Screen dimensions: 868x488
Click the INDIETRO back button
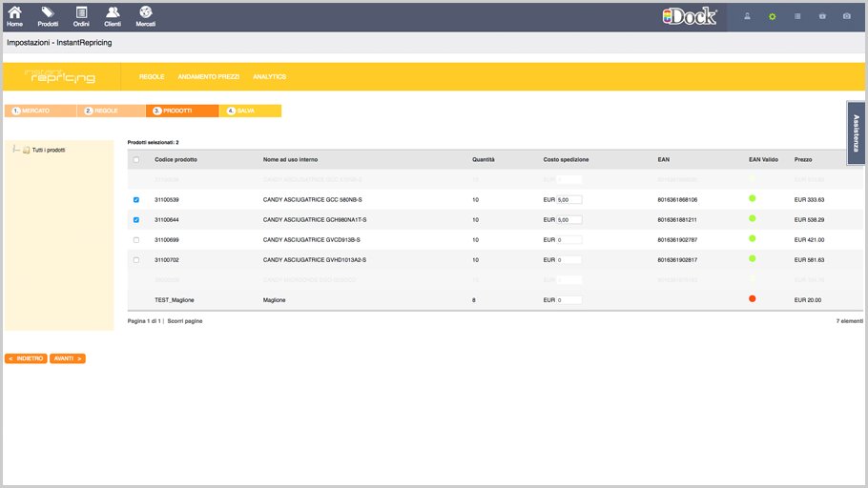pos(26,358)
